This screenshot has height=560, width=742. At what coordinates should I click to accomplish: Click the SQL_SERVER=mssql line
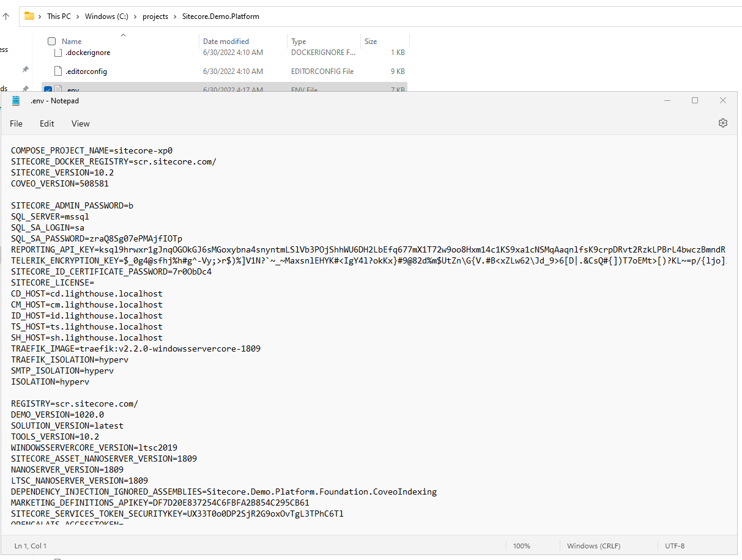(x=50, y=216)
